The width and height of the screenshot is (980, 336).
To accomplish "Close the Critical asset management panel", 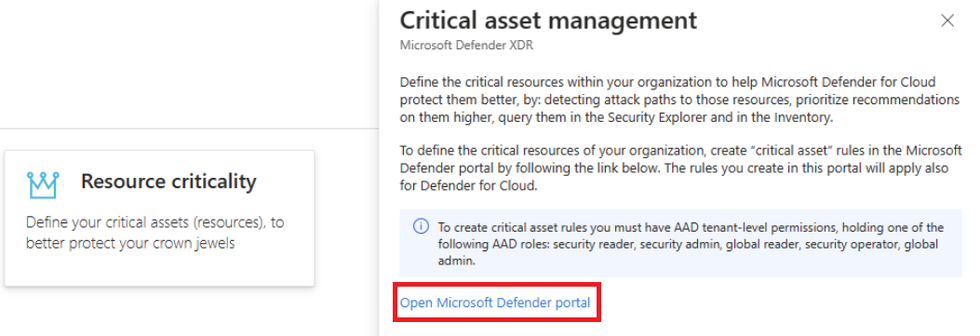I will pos(947,20).
